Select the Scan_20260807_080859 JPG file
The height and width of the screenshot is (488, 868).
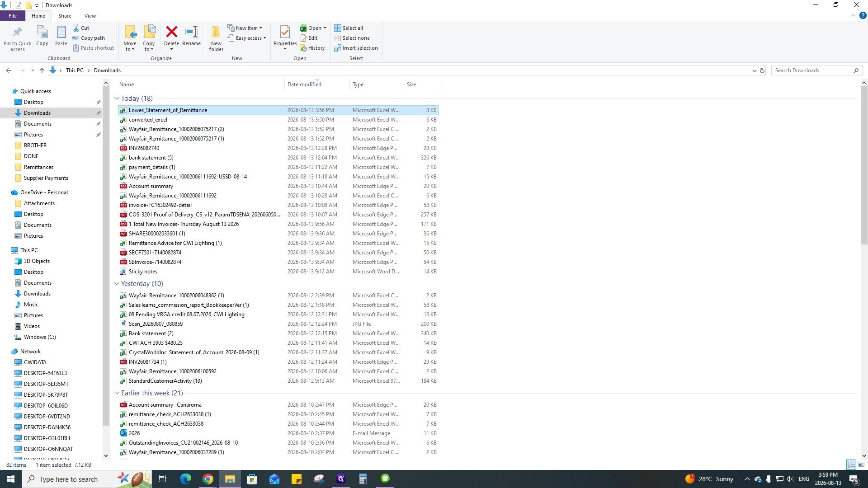click(278, 324)
